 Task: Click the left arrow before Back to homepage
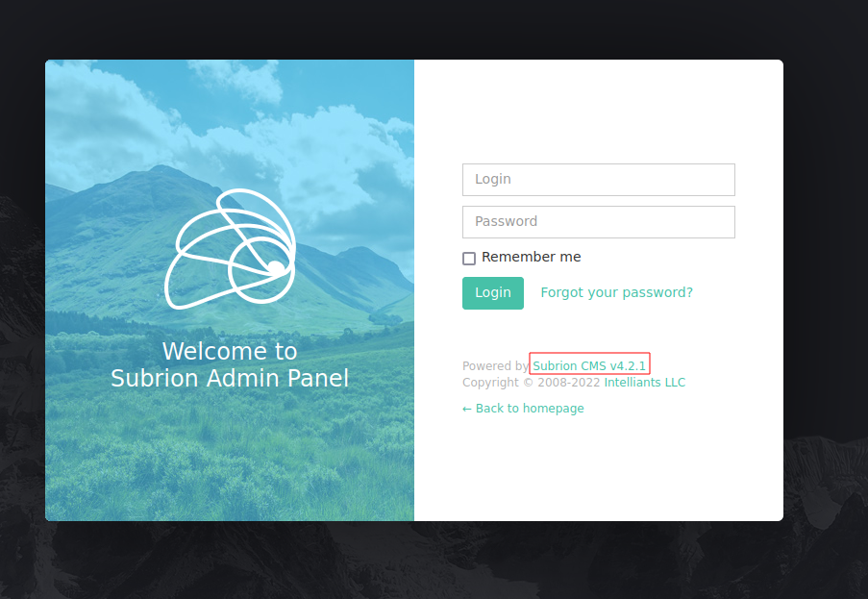coord(467,409)
